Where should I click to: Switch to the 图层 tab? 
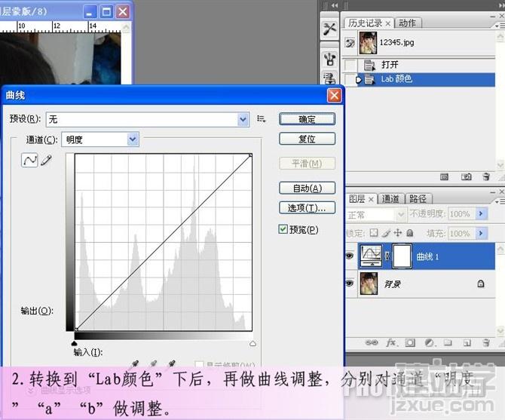[x=357, y=199]
